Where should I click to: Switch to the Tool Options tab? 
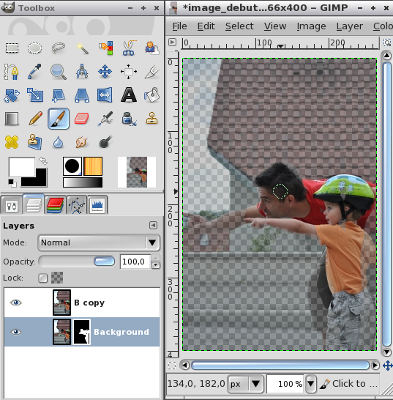point(12,205)
